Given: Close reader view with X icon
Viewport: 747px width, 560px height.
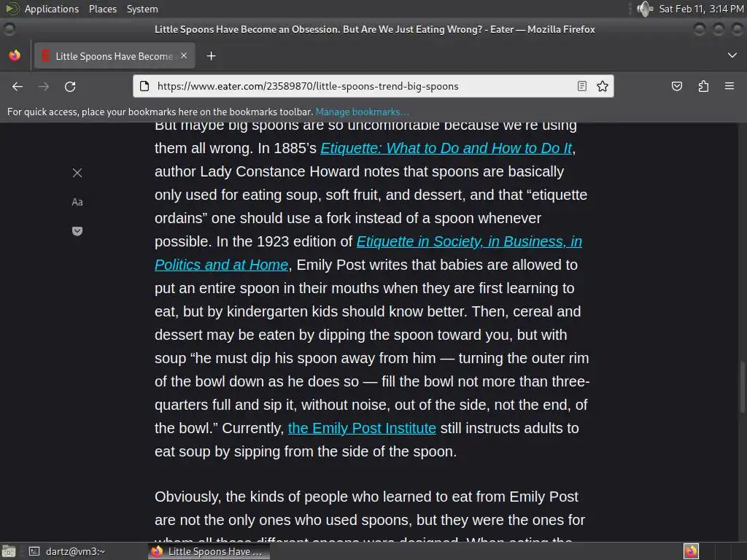Looking at the screenshot, I should 77,173.
